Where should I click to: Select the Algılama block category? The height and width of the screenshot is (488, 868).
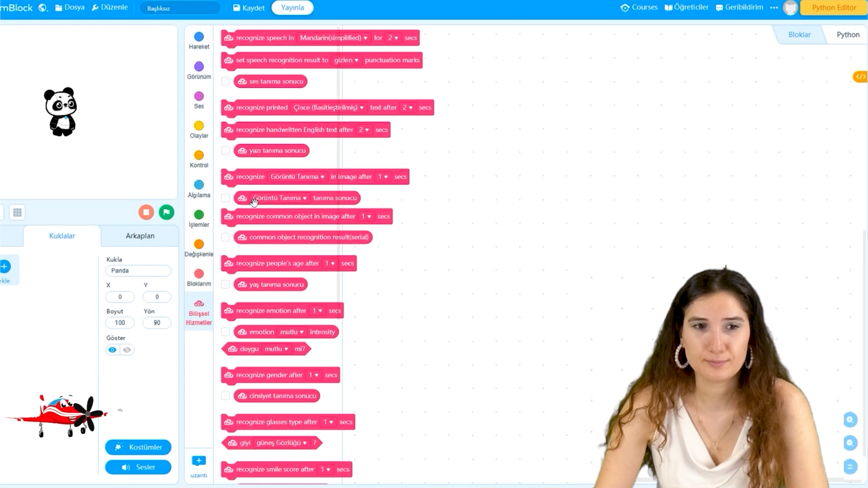point(199,188)
